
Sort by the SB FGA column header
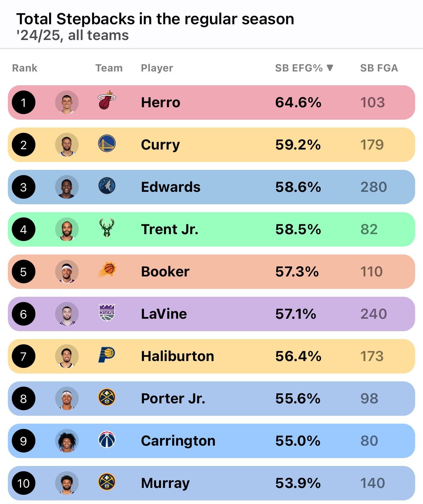[x=379, y=68]
